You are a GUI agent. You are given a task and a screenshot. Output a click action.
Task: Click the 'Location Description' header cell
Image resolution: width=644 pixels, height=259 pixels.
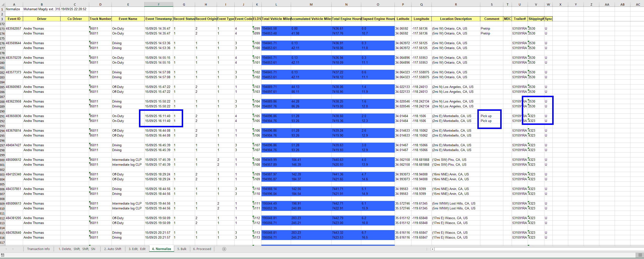[456, 19]
